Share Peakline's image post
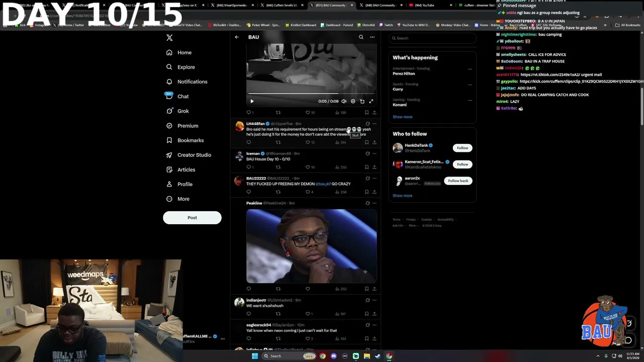The height and width of the screenshot is (362, 644). tap(374, 289)
